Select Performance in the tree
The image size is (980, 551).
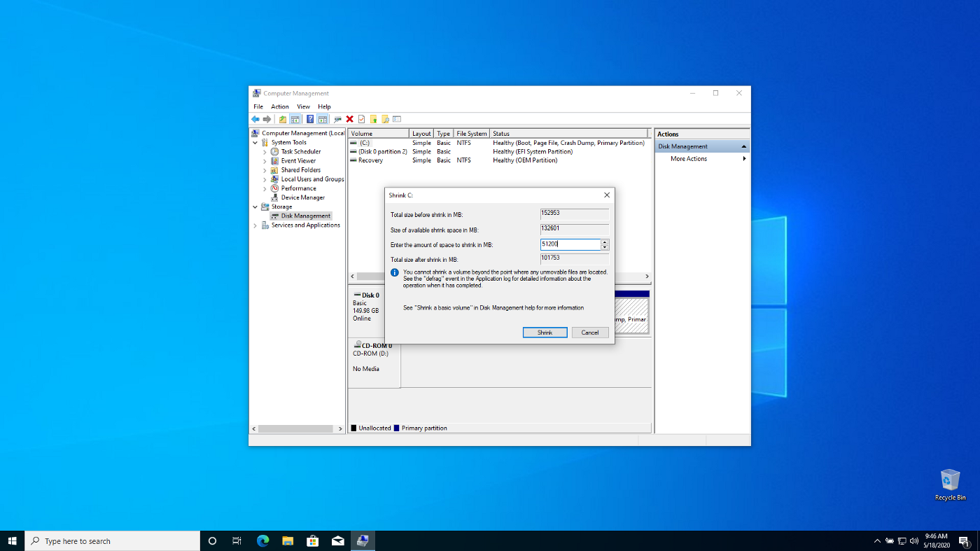299,188
